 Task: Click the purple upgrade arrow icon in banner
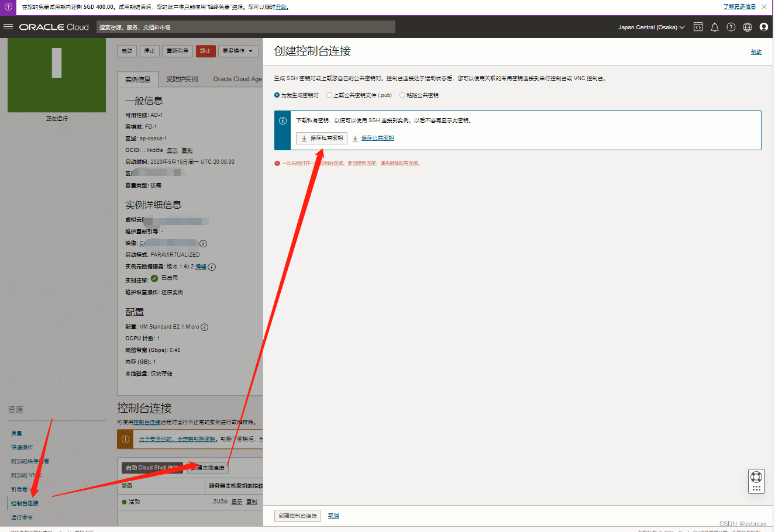point(8,7)
